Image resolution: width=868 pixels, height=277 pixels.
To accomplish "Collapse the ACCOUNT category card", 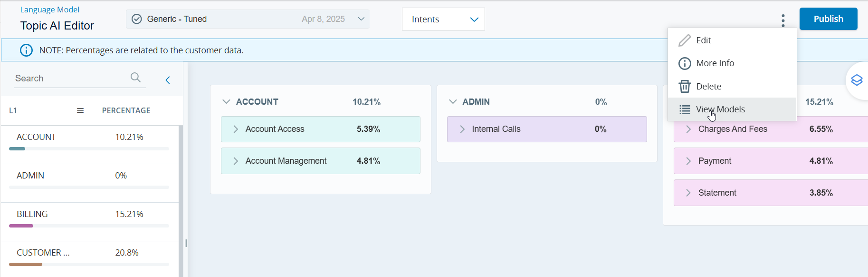I will tap(227, 102).
